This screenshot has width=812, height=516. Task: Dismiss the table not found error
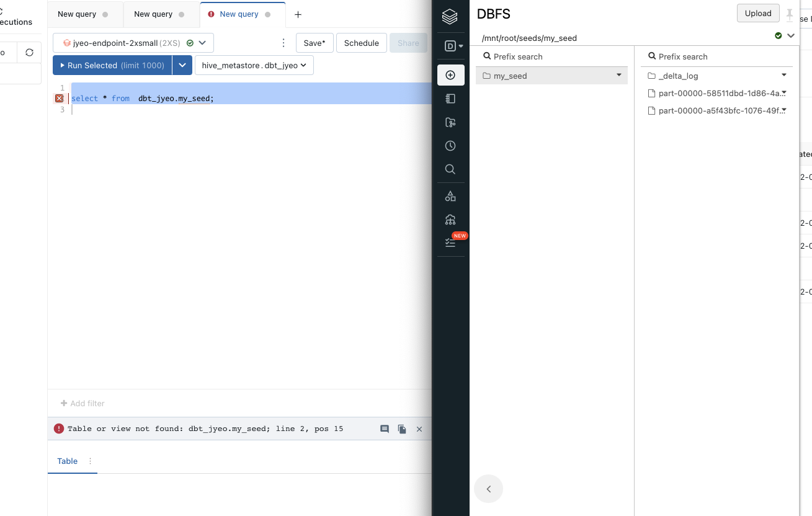click(x=419, y=429)
